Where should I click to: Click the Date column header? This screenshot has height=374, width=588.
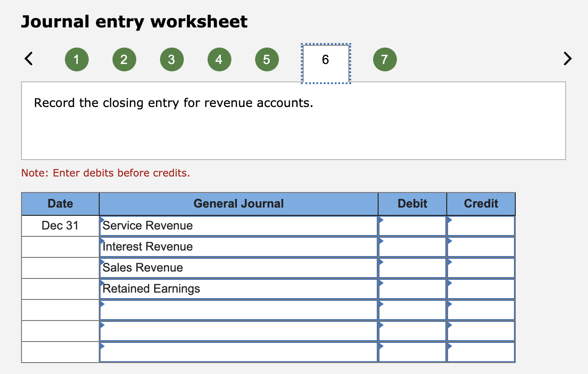click(60, 204)
